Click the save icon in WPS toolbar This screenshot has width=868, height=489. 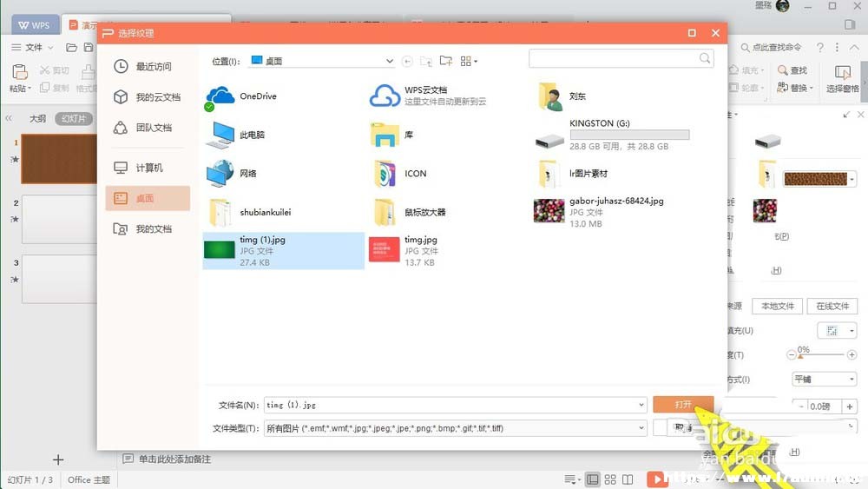[x=89, y=47]
